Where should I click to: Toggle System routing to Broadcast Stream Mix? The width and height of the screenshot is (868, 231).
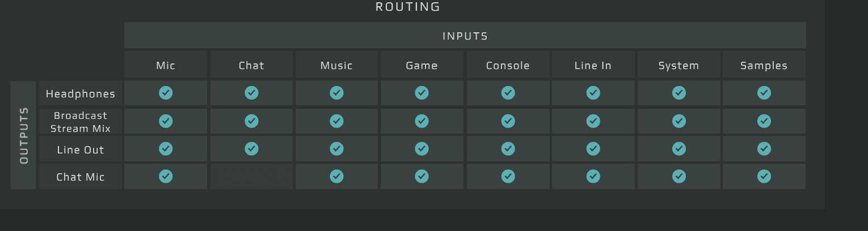coord(679,121)
